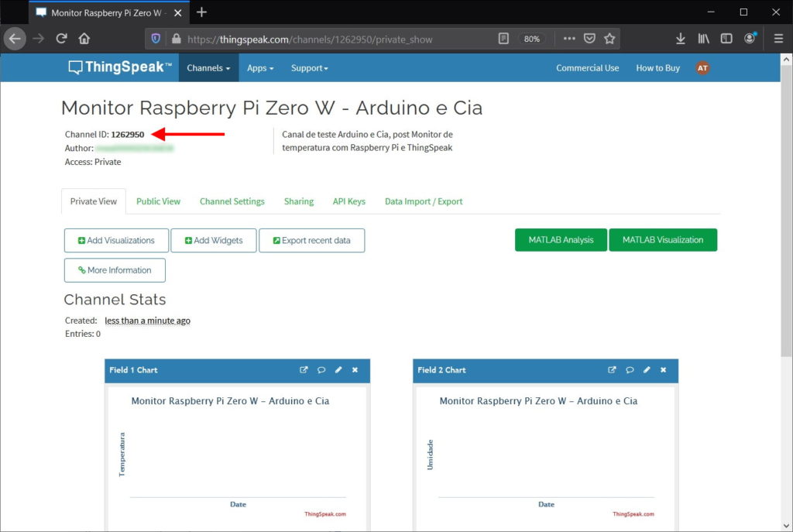Click the Add Visualizations button
The height and width of the screenshot is (532, 793).
116,240
